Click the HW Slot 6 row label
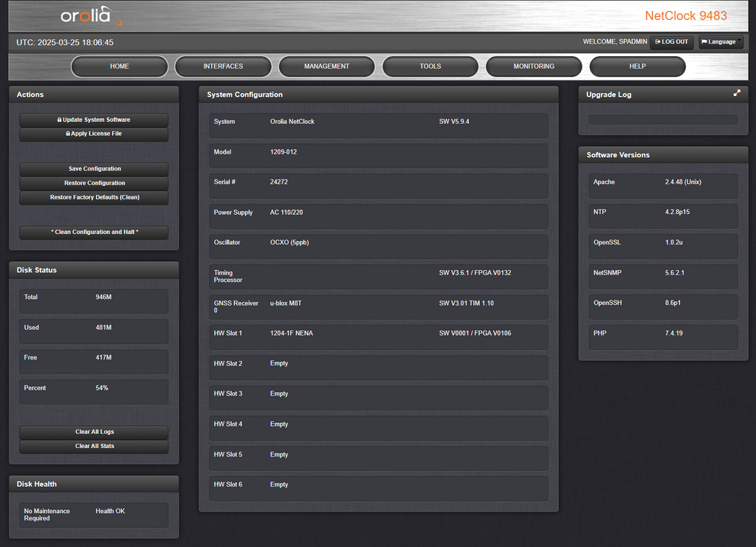Screen dimensions: 756x547 tap(228, 484)
